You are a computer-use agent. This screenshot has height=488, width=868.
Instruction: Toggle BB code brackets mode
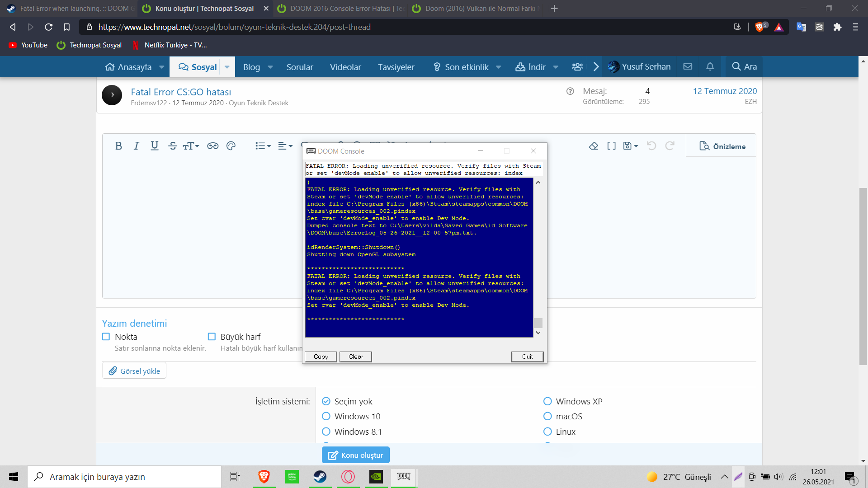[x=611, y=146]
